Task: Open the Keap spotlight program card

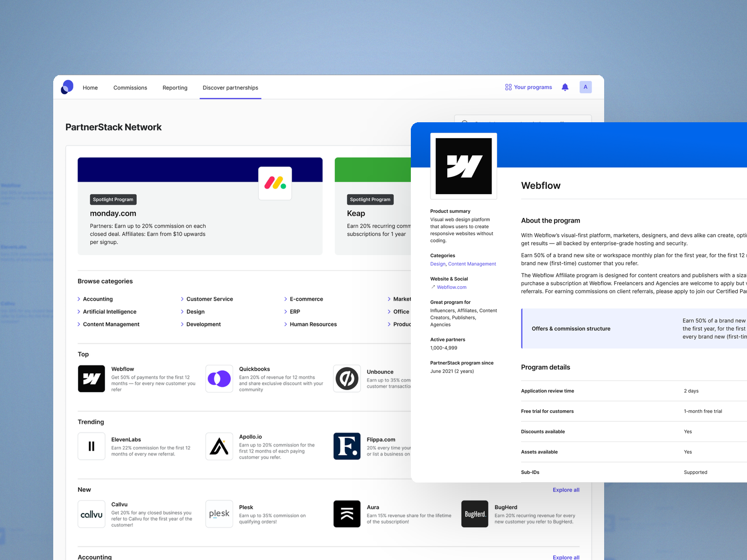Action: (x=373, y=206)
